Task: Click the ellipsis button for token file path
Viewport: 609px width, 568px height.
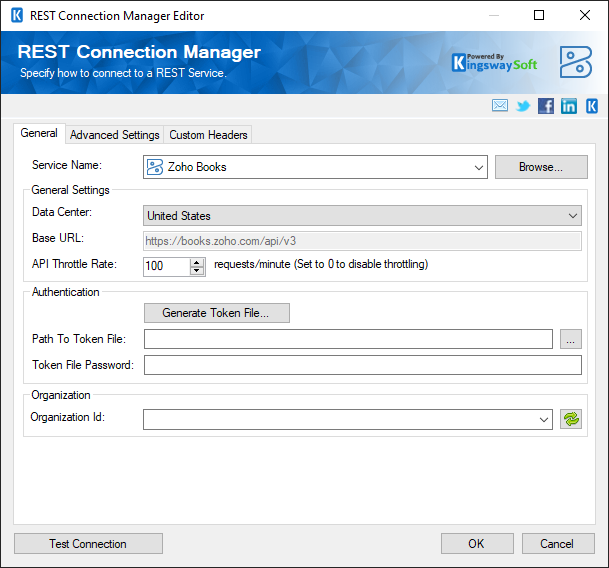Action: click(571, 339)
